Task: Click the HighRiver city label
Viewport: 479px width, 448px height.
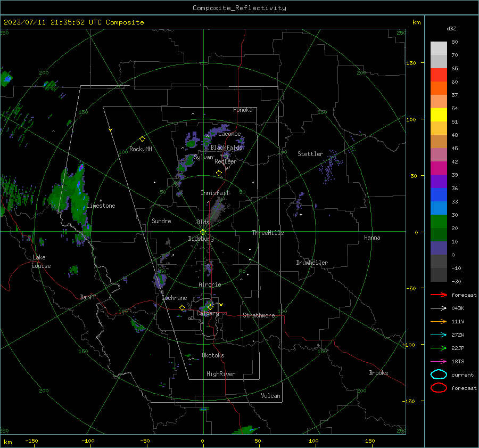Action: 221,374
